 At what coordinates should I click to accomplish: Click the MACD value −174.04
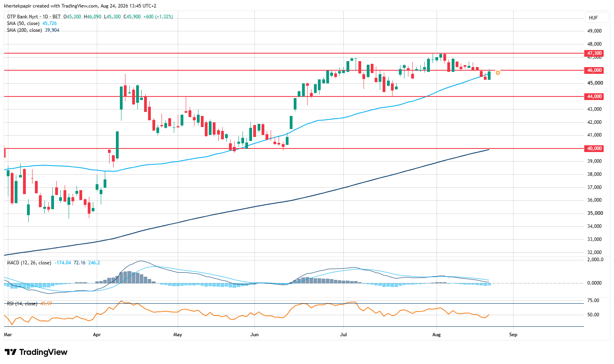[x=63, y=263]
